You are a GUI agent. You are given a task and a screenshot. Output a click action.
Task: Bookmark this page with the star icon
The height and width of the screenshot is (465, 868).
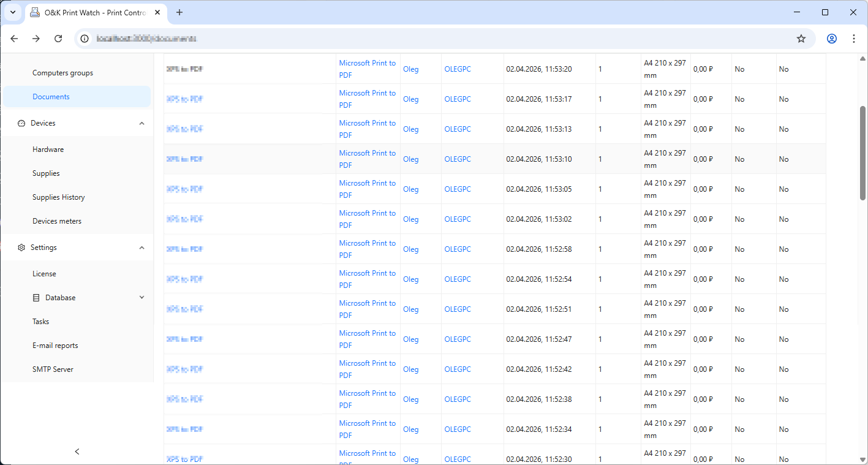801,39
